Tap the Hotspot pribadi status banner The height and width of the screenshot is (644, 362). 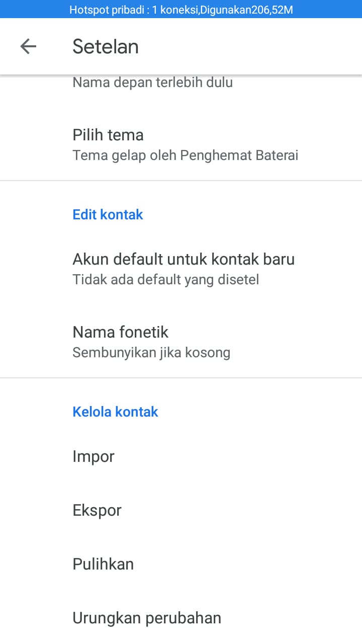[181, 9]
